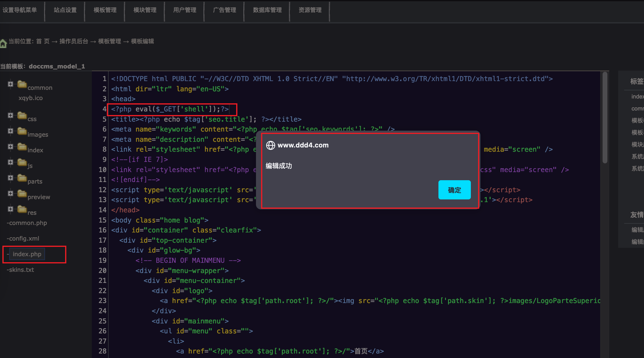Click the 确定 button in dialog
The image size is (644, 358).
click(x=454, y=190)
